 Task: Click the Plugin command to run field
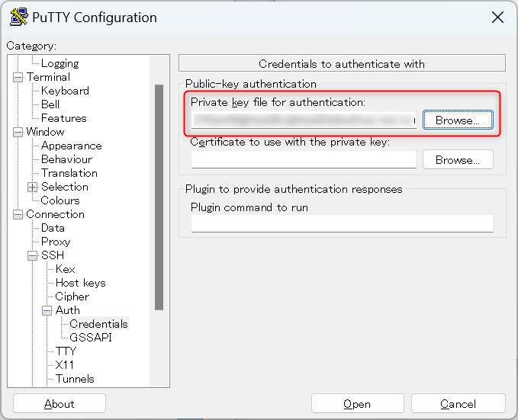point(343,223)
